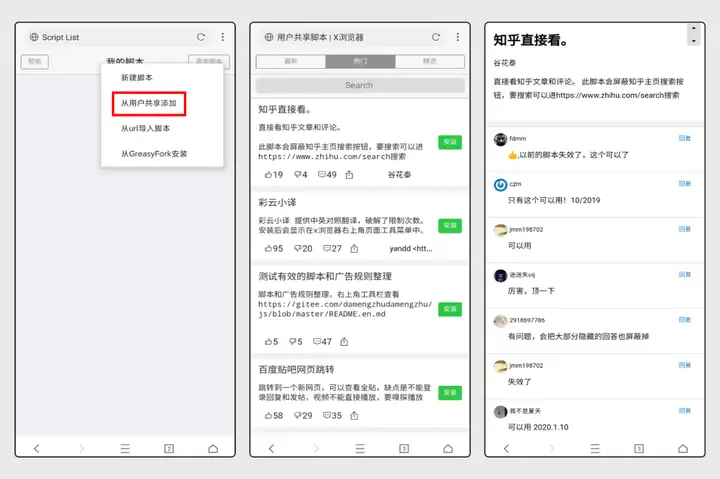
Task: Focus the Search field in shared scripts
Action: (360, 85)
